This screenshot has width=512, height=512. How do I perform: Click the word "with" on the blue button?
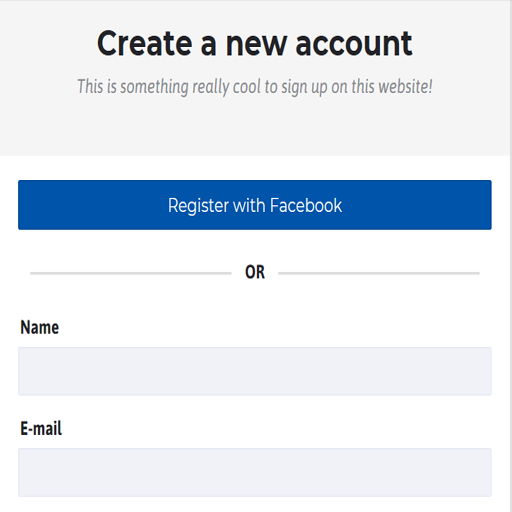249,205
